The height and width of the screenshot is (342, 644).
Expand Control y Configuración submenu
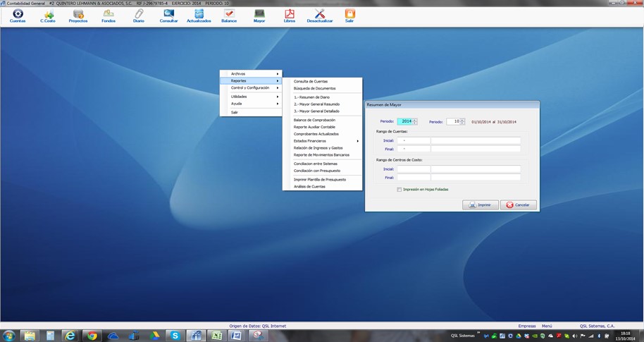pos(251,88)
